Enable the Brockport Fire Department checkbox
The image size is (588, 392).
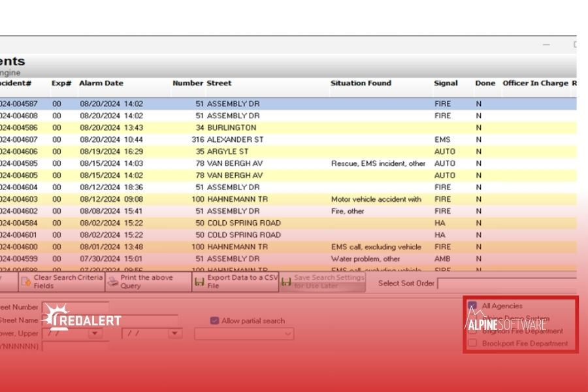point(472,342)
